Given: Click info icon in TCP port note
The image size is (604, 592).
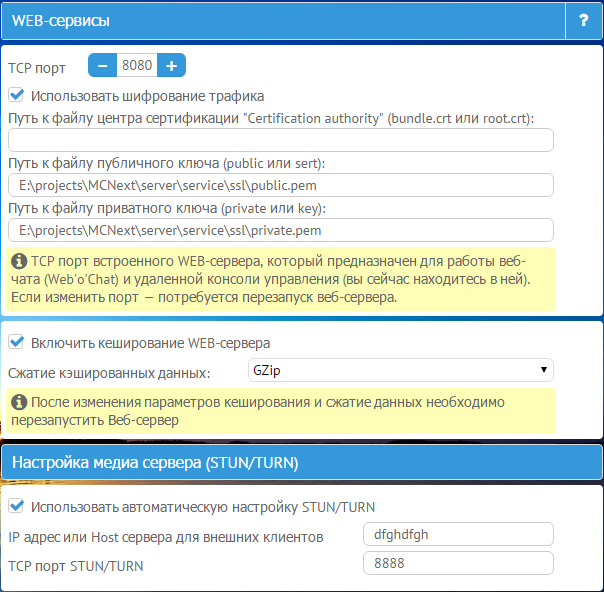Looking at the screenshot, I should (19, 261).
